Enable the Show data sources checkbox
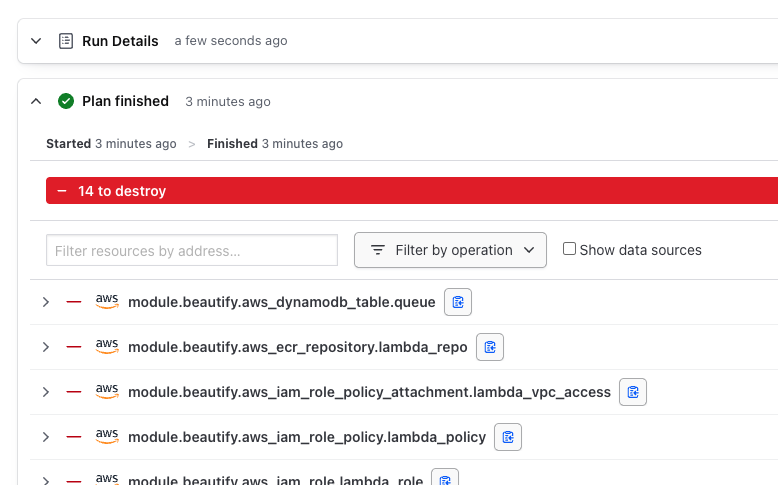This screenshot has width=778, height=485. [569, 249]
